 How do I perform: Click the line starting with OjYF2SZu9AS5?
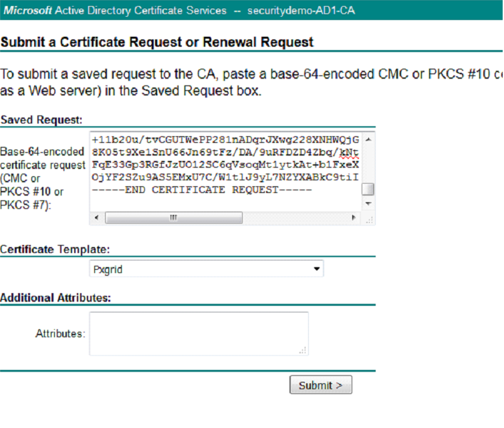(225, 177)
